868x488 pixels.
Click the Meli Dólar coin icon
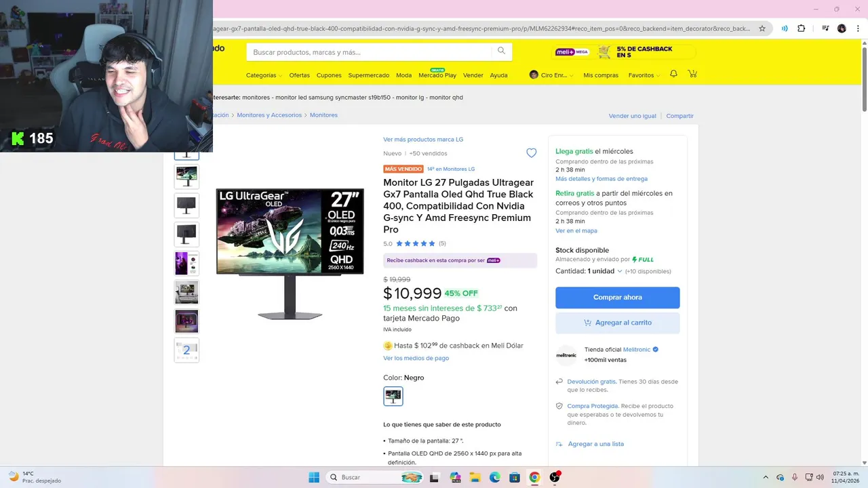tap(388, 346)
